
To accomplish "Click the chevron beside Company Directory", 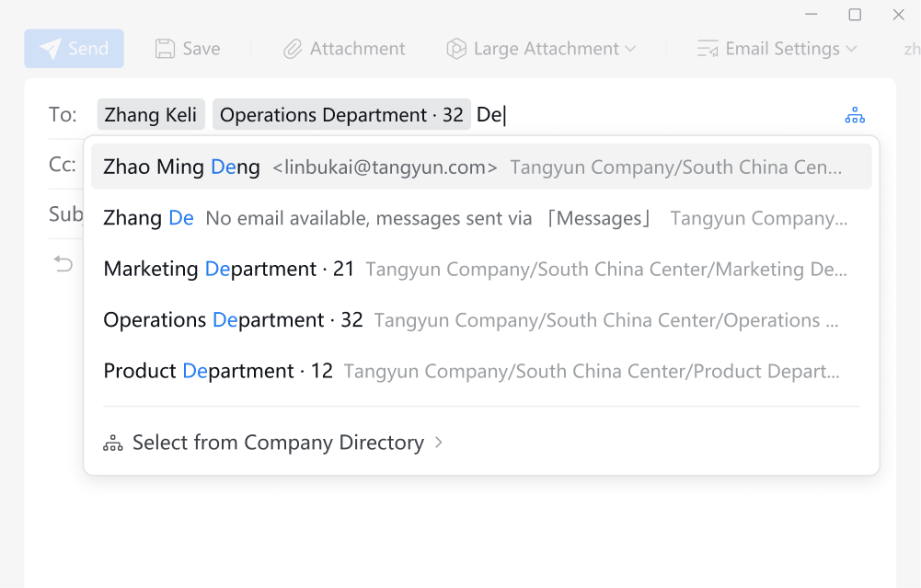I will 439,443.
